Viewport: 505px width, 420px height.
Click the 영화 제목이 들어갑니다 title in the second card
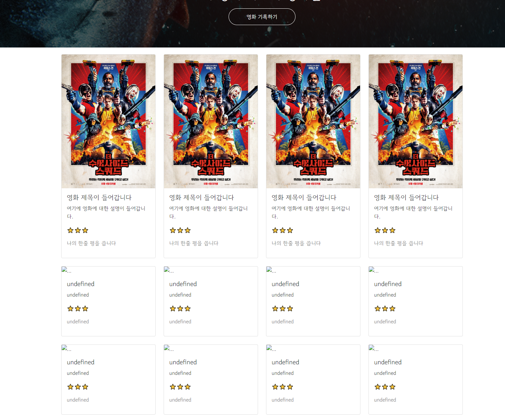[202, 198]
